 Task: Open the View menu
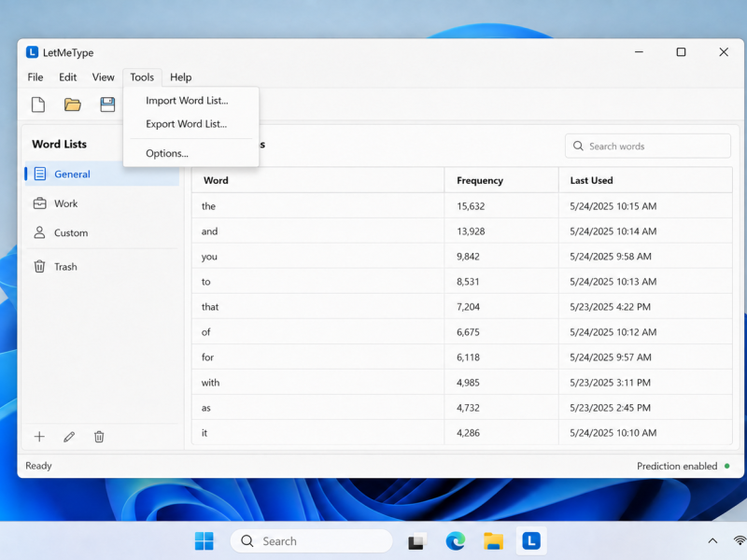tap(103, 77)
